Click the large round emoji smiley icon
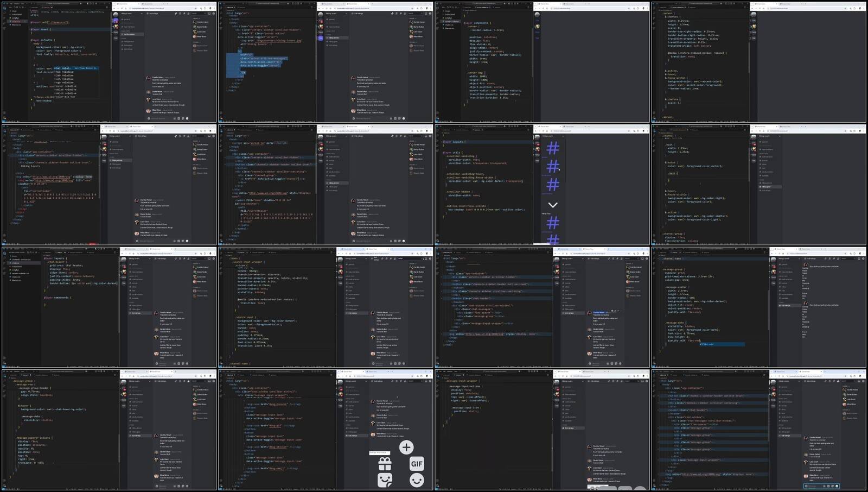Image resolution: width=868 pixels, height=492 pixels. pyautogui.click(x=417, y=480)
